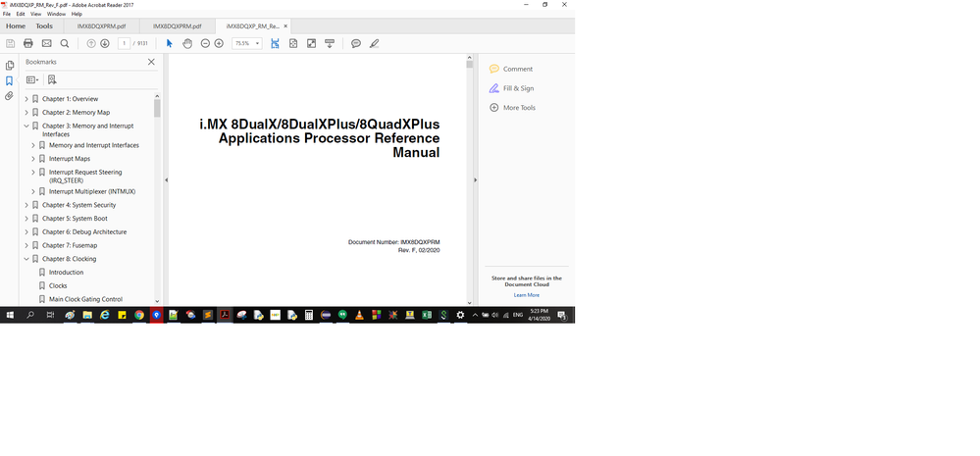Enter full screen mode icon
This screenshot has width=980, height=456.
[311, 43]
